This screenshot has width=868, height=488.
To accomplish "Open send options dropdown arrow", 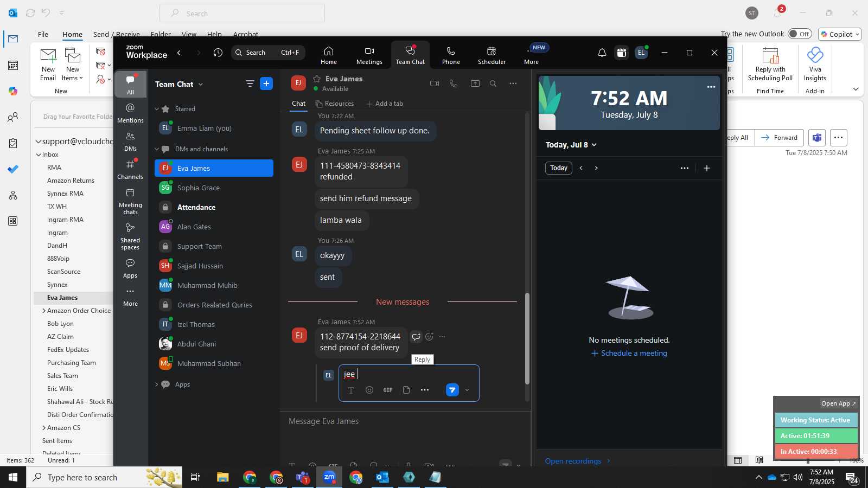I will click(467, 390).
